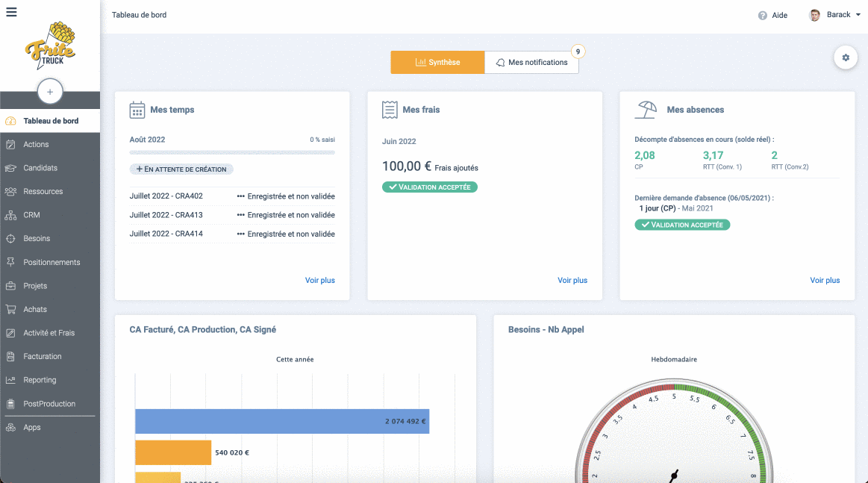Viewport: 868px width, 483px height.
Task: Switch to the Synthèse tab
Action: click(437, 63)
